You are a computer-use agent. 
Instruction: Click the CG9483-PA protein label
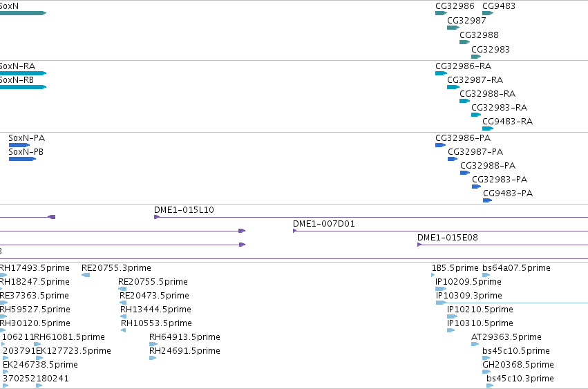[x=508, y=193]
